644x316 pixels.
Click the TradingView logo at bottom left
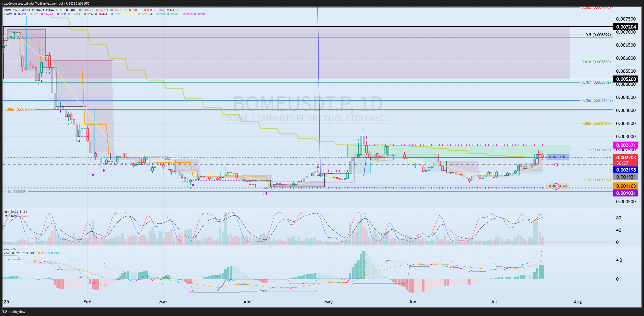14,311
